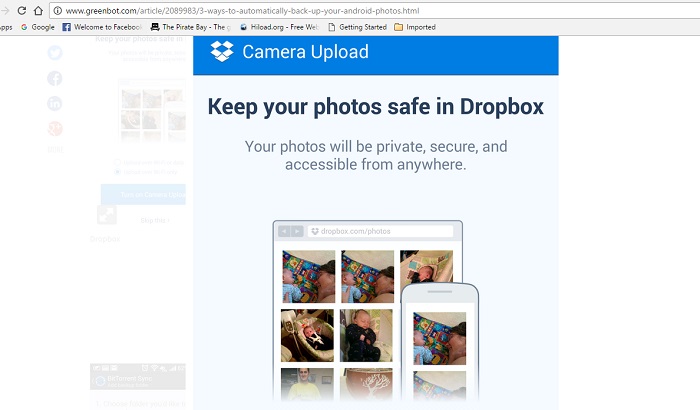This screenshot has width=700, height=410.
Task: Reload the page with the refresh icon
Action: pos(15,10)
